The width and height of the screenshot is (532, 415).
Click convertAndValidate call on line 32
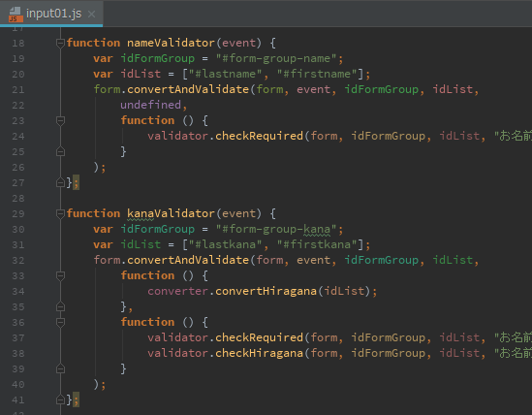pyautogui.click(x=188, y=260)
